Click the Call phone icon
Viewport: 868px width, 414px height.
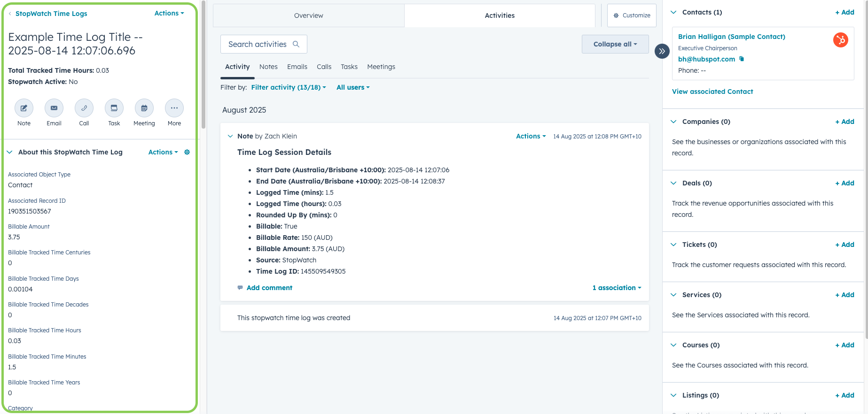coord(84,108)
